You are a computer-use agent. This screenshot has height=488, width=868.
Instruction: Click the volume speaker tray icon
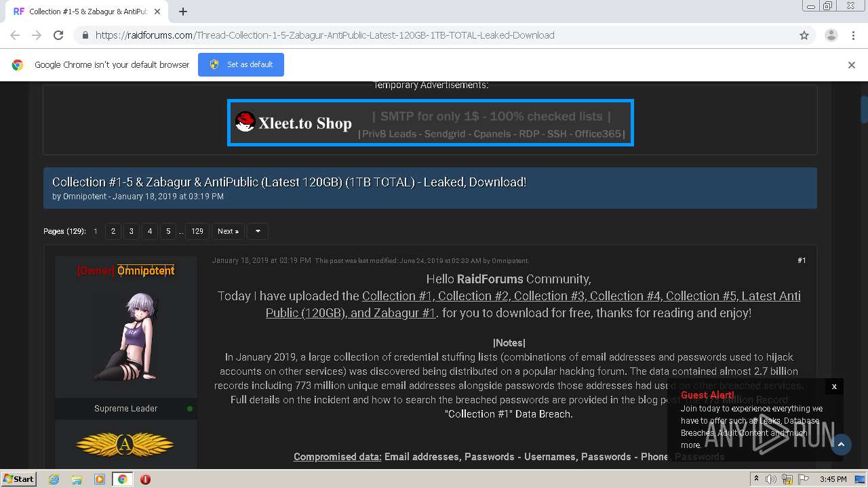pos(771,479)
